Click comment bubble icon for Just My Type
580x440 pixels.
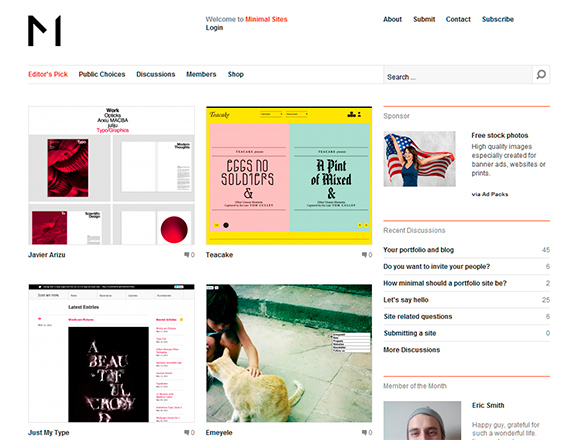point(186,432)
